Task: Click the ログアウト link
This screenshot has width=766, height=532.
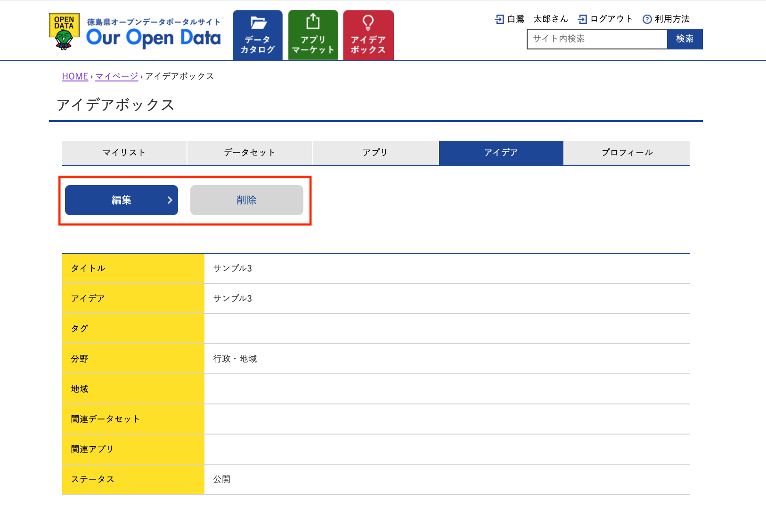Action: pos(611,19)
